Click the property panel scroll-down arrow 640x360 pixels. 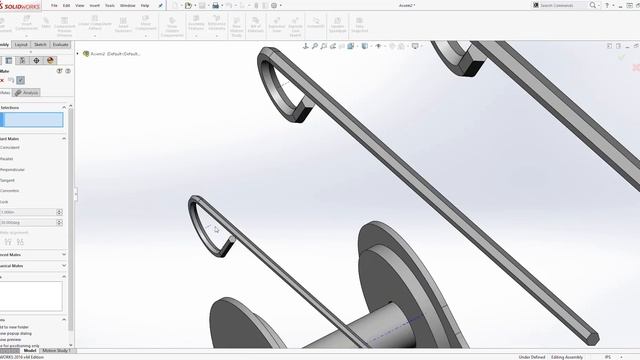[71, 345]
